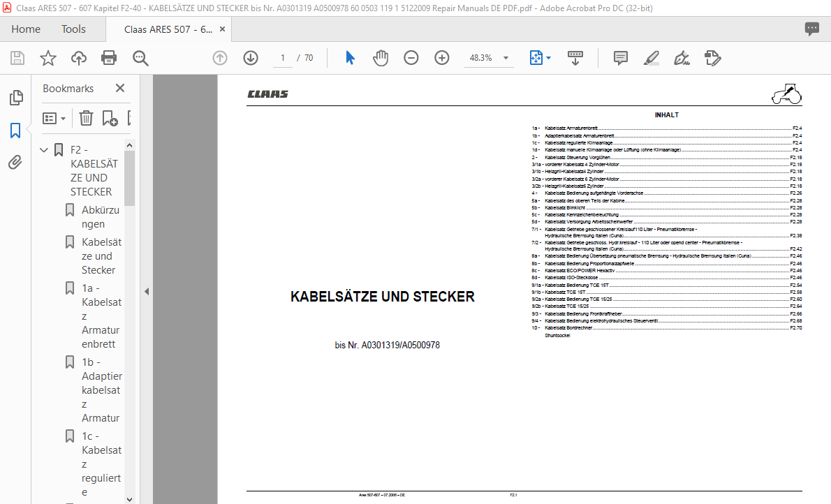This screenshot has width=831, height=504.
Task: Open the zoom level dropdown arrow
Action: [x=506, y=58]
